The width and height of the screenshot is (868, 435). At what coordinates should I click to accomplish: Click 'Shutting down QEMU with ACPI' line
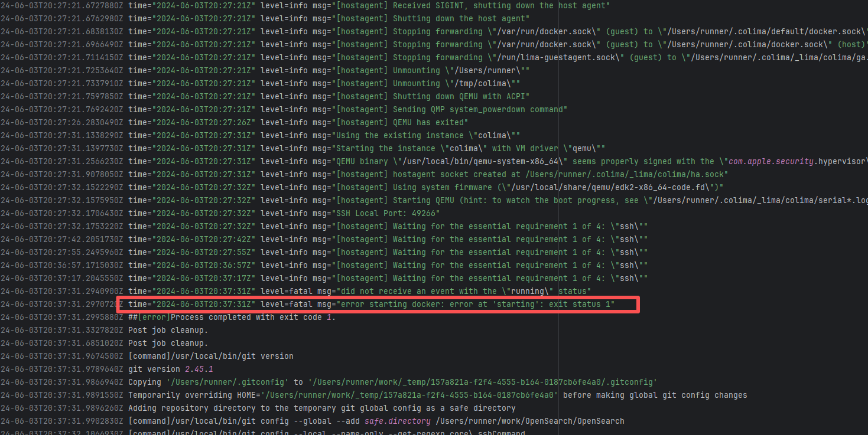461,96
